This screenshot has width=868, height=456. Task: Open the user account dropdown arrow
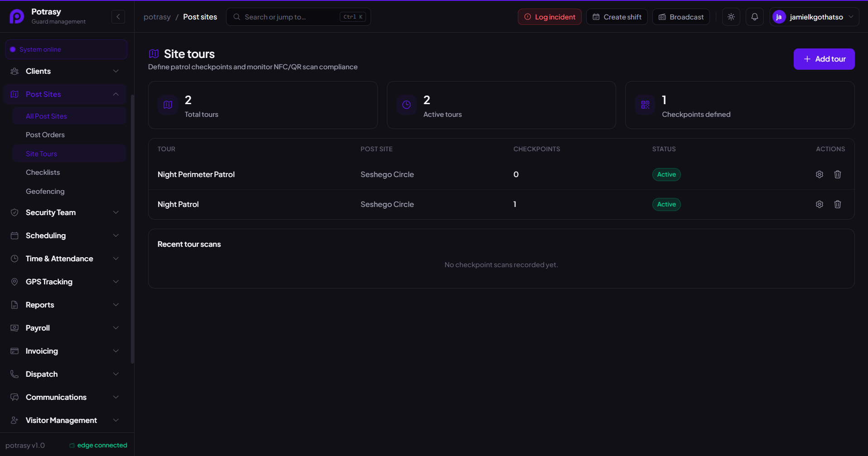[851, 17]
